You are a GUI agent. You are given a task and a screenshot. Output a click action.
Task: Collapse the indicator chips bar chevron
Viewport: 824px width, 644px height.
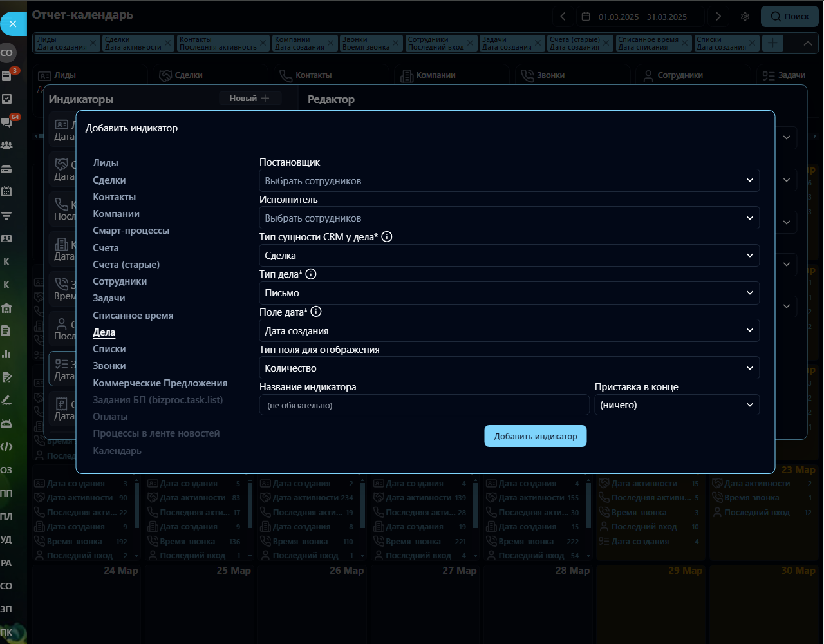(807, 43)
